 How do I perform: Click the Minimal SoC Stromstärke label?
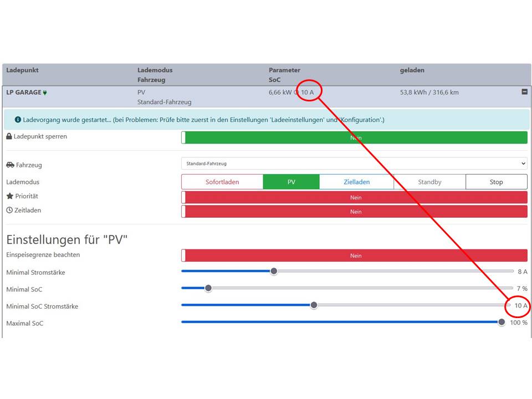pos(42,306)
